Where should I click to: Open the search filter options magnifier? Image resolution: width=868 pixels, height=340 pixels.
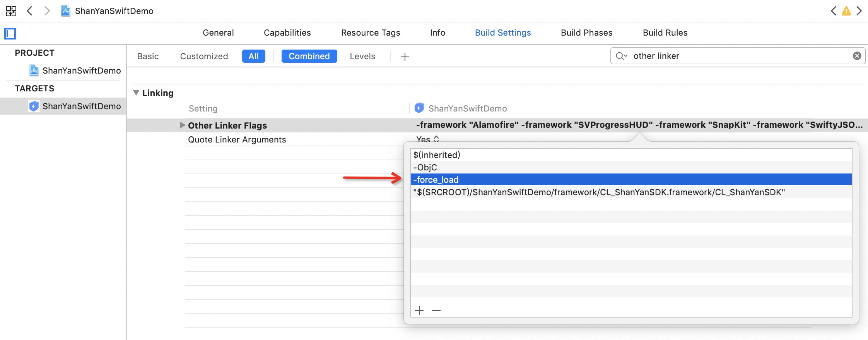(622, 56)
